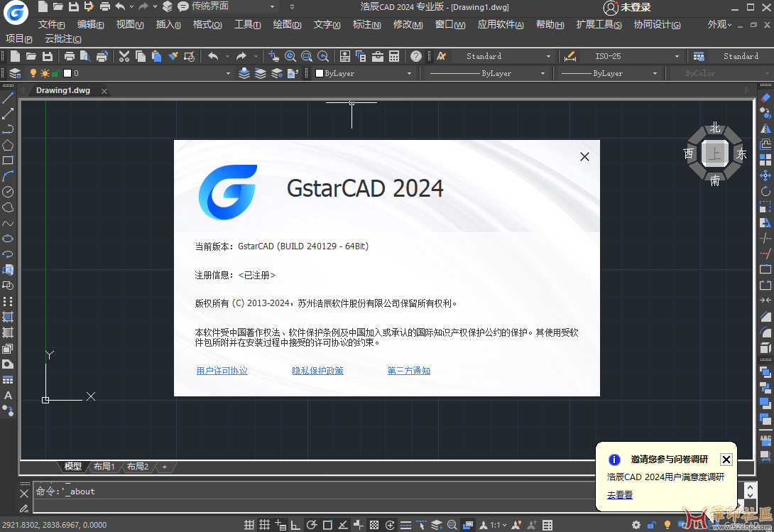This screenshot has height=532, width=774.
Task: Open the 第三方通知 link
Action: (x=409, y=371)
